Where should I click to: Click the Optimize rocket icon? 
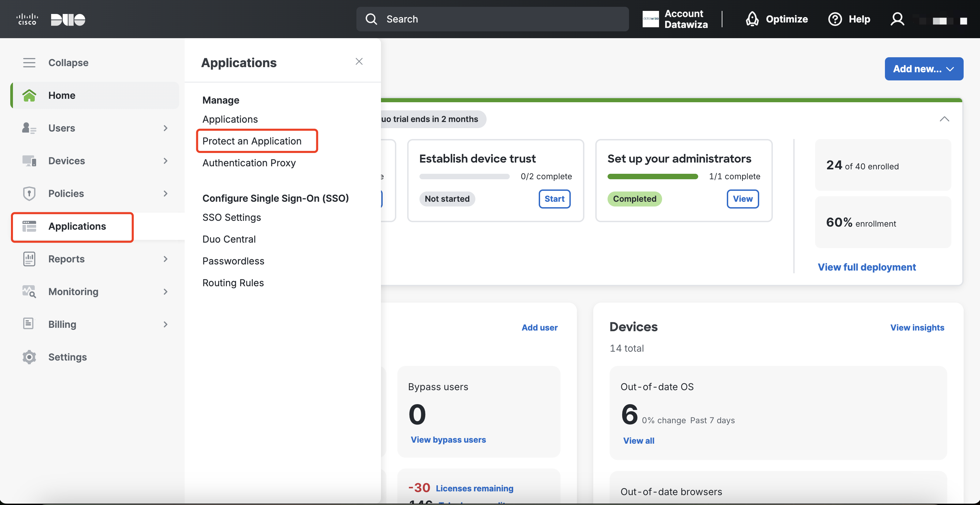click(x=752, y=19)
